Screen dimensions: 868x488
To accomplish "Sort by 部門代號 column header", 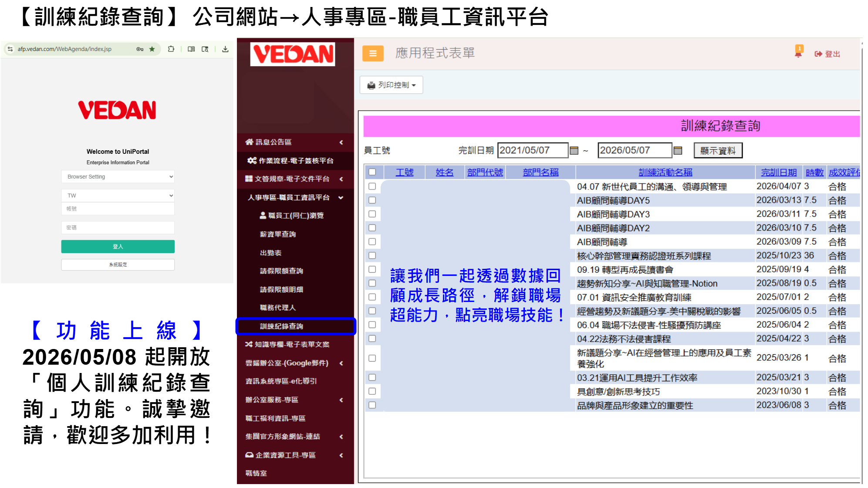I will pos(485,173).
